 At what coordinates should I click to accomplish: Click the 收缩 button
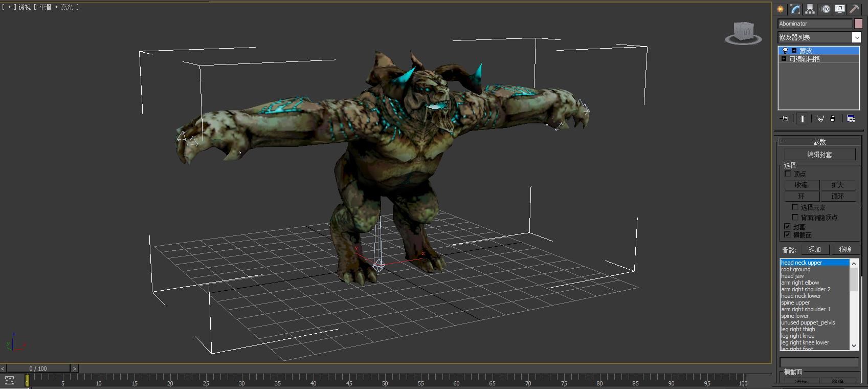802,185
